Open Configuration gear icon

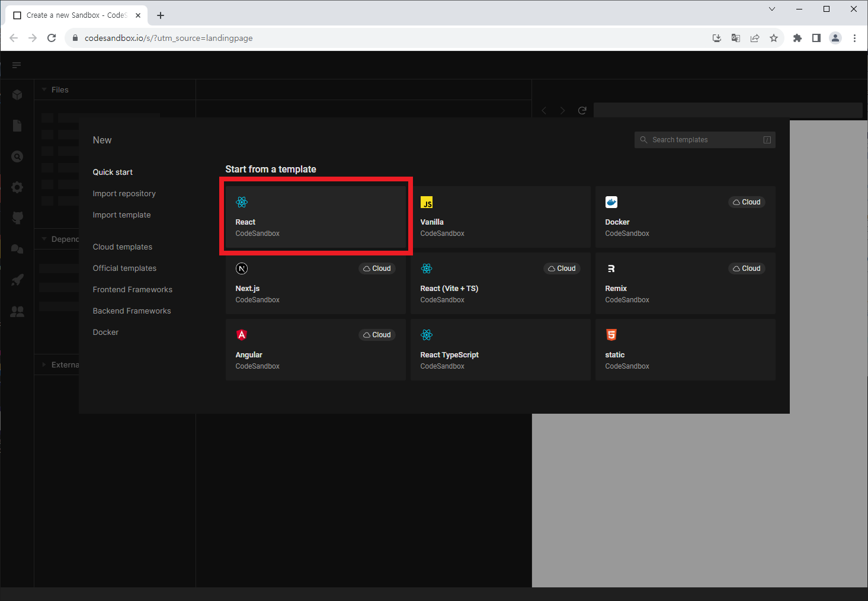[x=17, y=187]
